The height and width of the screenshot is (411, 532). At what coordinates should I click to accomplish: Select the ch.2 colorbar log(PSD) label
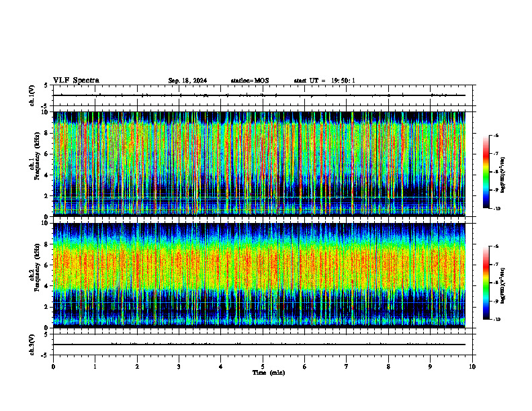(x=503, y=286)
